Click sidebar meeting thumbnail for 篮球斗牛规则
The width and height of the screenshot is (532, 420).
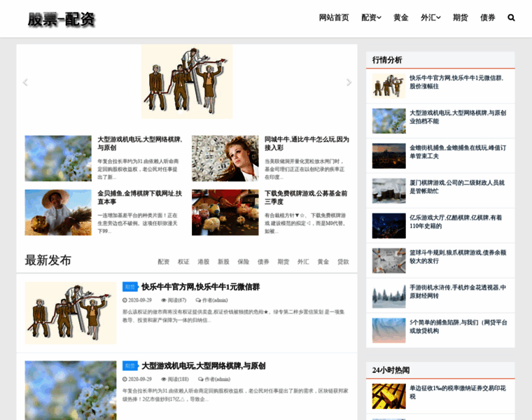(x=388, y=261)
